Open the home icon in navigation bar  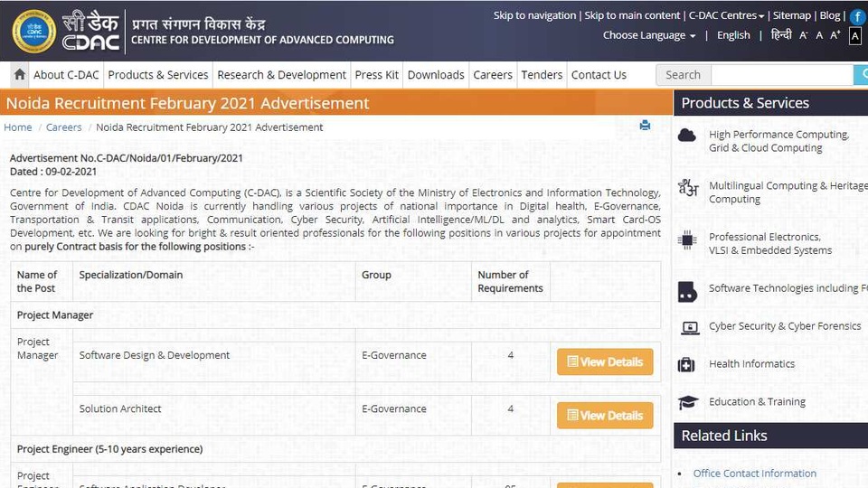pos(19,75)
